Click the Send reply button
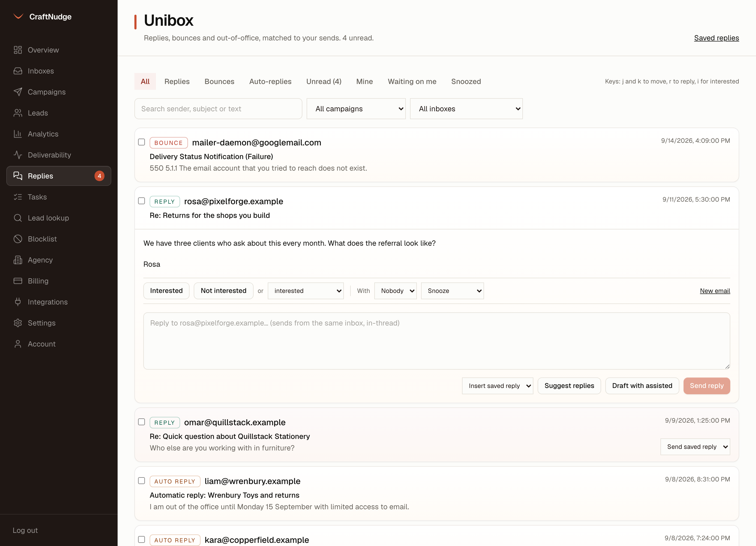 click(x=707, y=386)
